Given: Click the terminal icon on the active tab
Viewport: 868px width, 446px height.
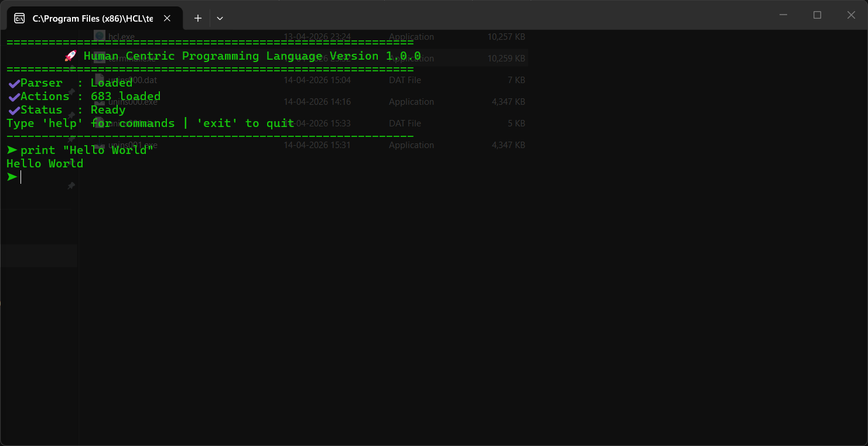Looking at the screenshot, I should click(20, 18).
